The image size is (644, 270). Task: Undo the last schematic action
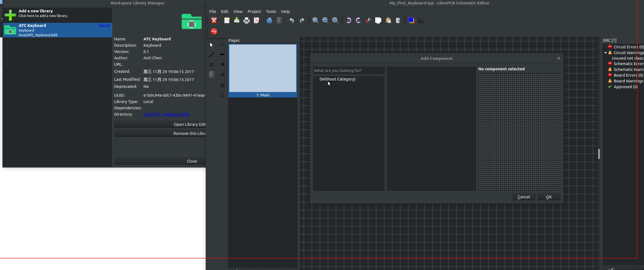[291, 20]
